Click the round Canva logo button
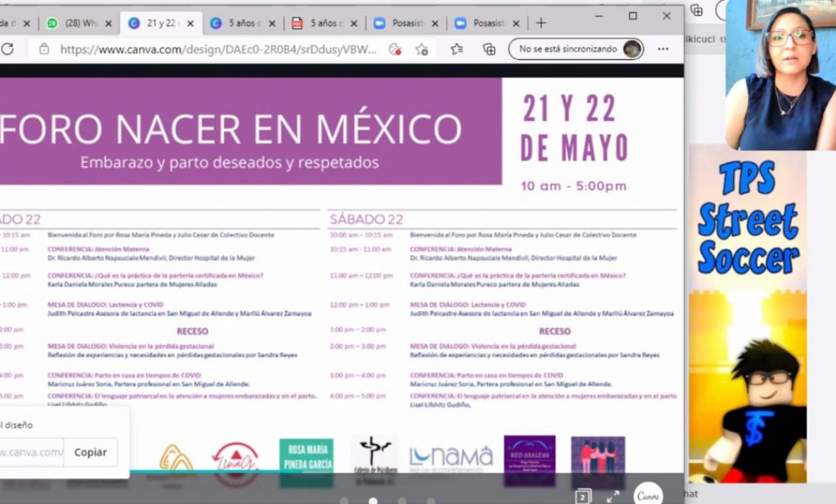836x504 pixels. click(648, 495)
